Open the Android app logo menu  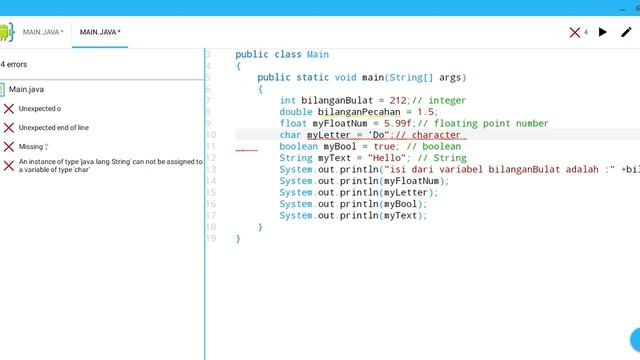pyautogui.click(x=6, y=32)
